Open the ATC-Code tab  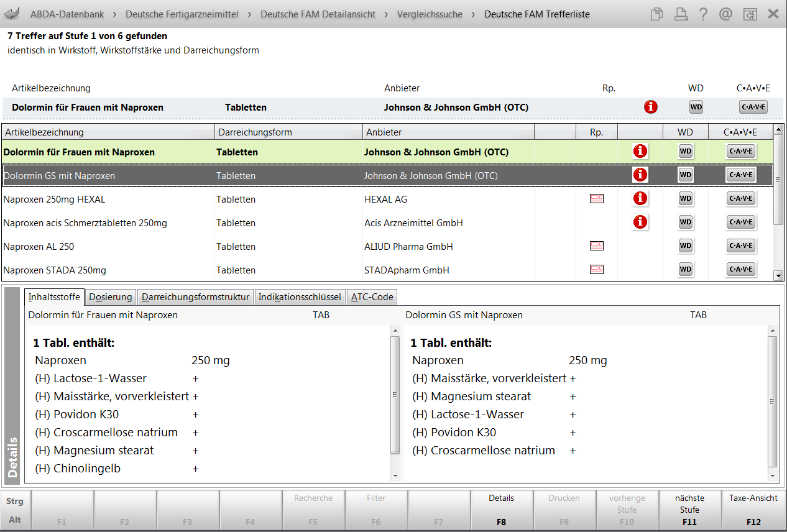pos(372,297)
